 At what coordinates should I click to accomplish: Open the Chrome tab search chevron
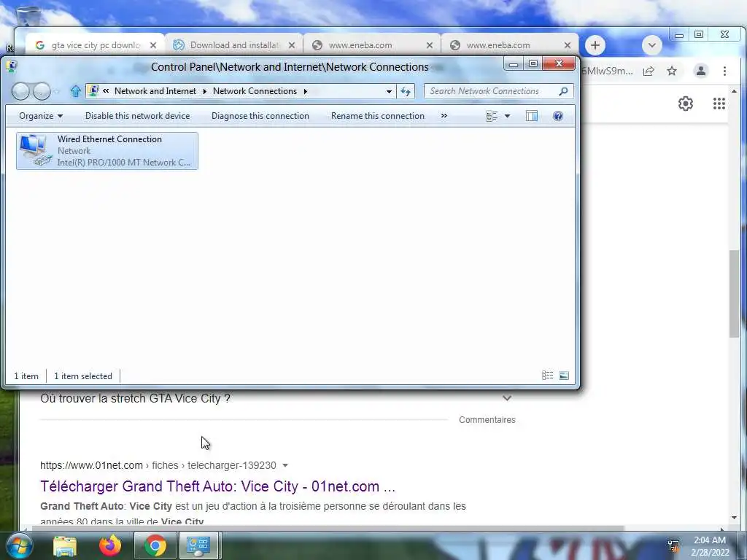click(651, 45)
